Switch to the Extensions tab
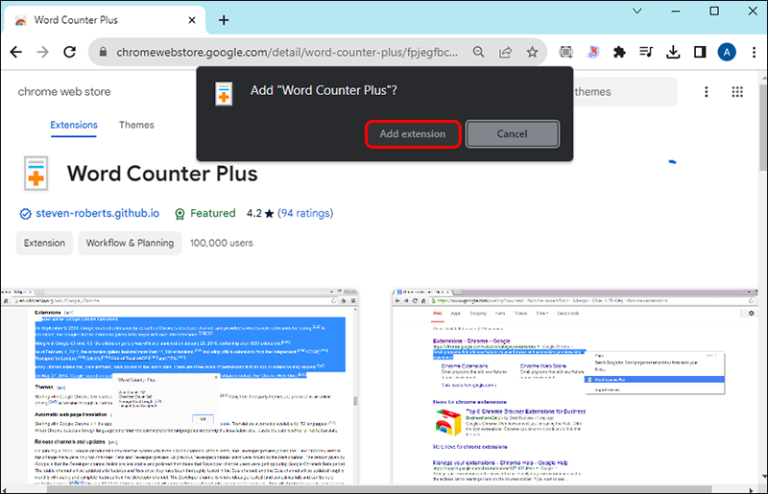 (74, 125)
